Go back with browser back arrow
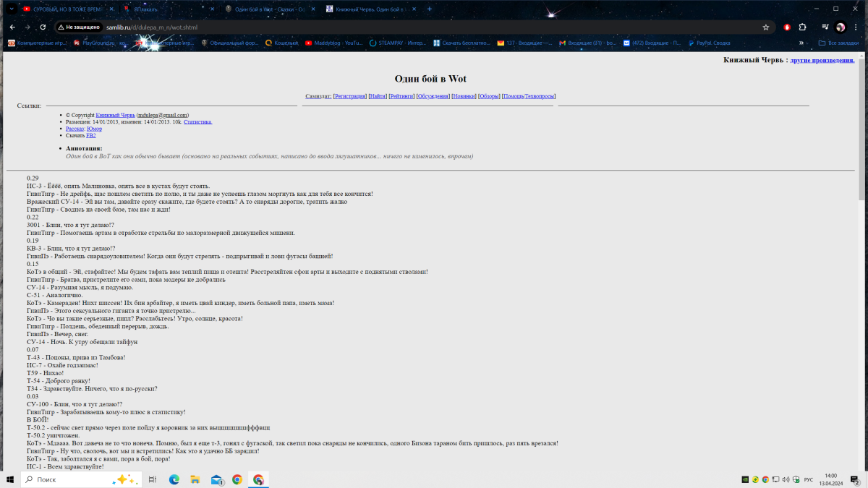Screen dimensions: 868x488 (12, 27)
